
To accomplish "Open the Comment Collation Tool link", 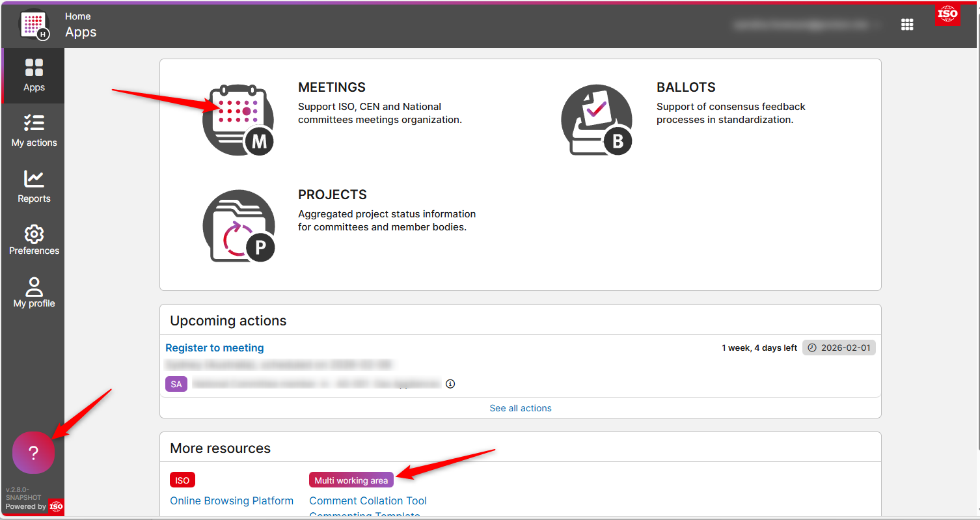I will 368,500.
